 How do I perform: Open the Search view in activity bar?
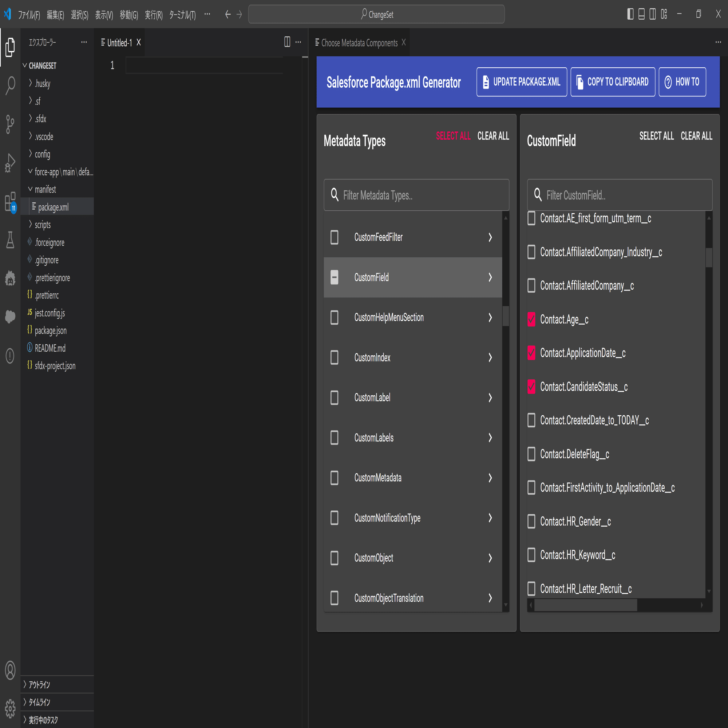click(10, 85)
